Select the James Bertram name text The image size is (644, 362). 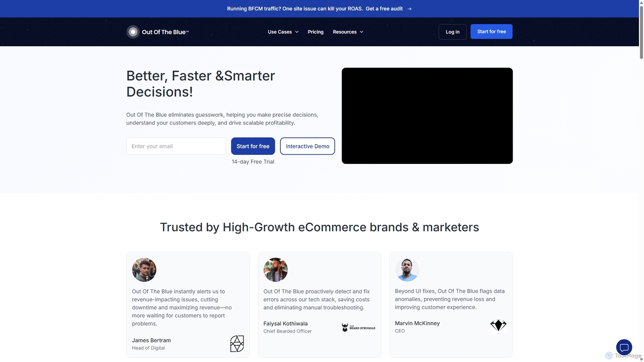pyautogui.click(x=151, y=340)
